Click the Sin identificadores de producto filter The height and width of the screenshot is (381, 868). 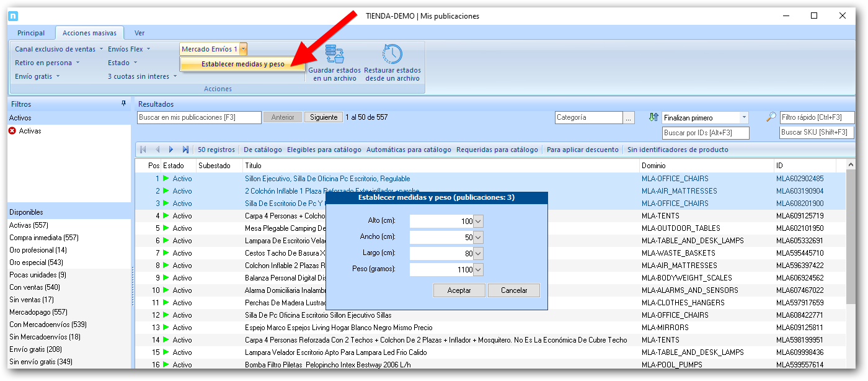[678, 150]
